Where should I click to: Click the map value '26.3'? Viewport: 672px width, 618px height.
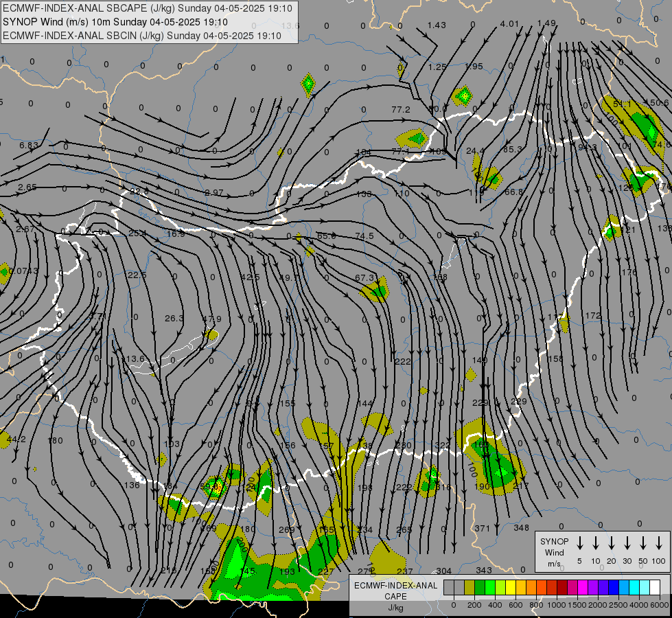[x=174, y=318]
